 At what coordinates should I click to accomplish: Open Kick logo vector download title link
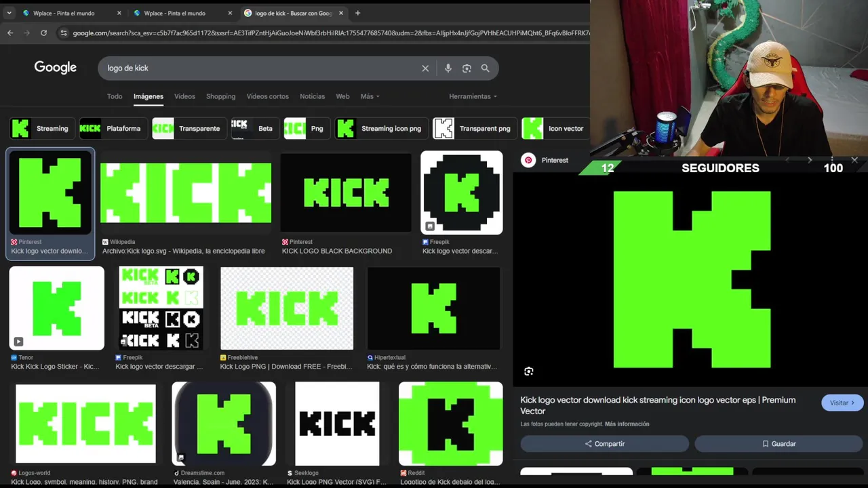pyautogui.click(x=658, y=405)
